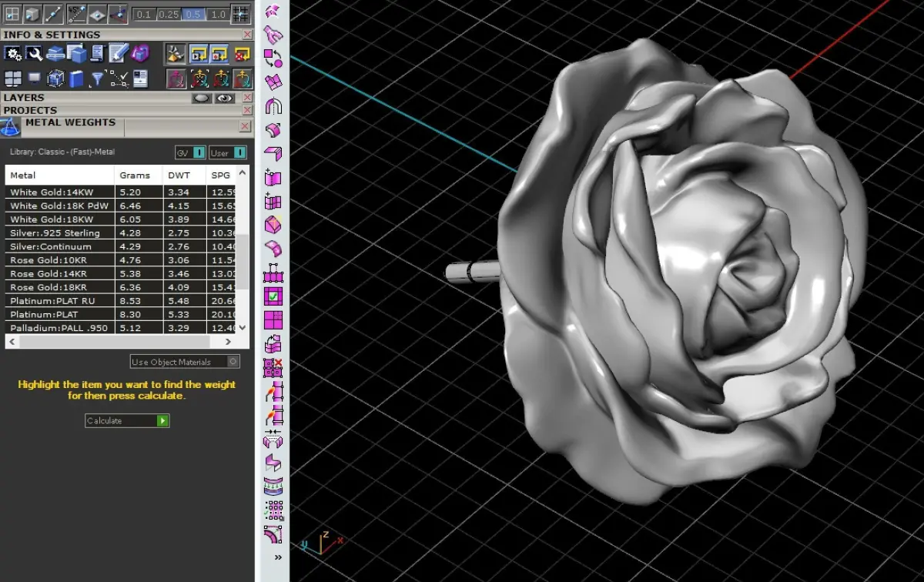The image size is (924, 582).
Task: Close the Metal Weights panel
Action: coord(245,126)
